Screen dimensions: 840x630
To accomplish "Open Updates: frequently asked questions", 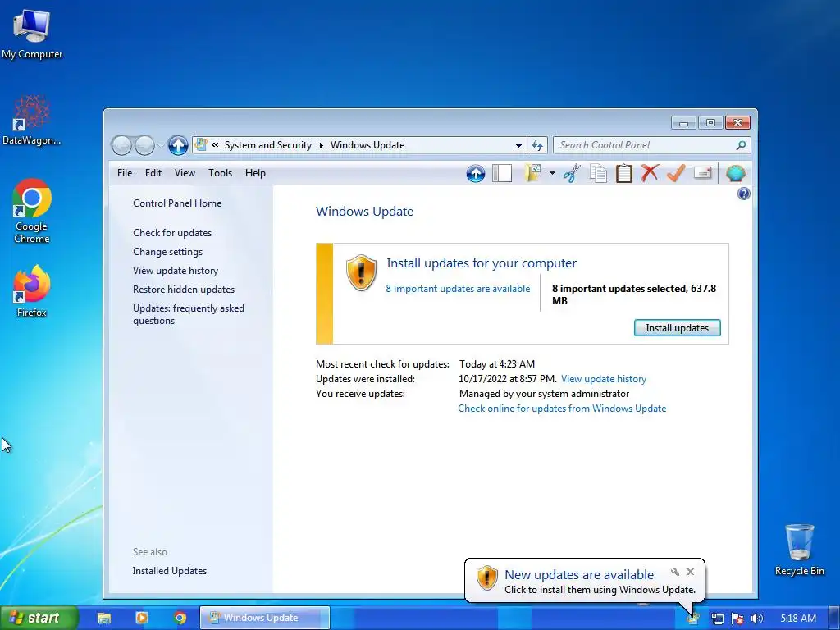I will pyautogui.click(x=189, y=314).
